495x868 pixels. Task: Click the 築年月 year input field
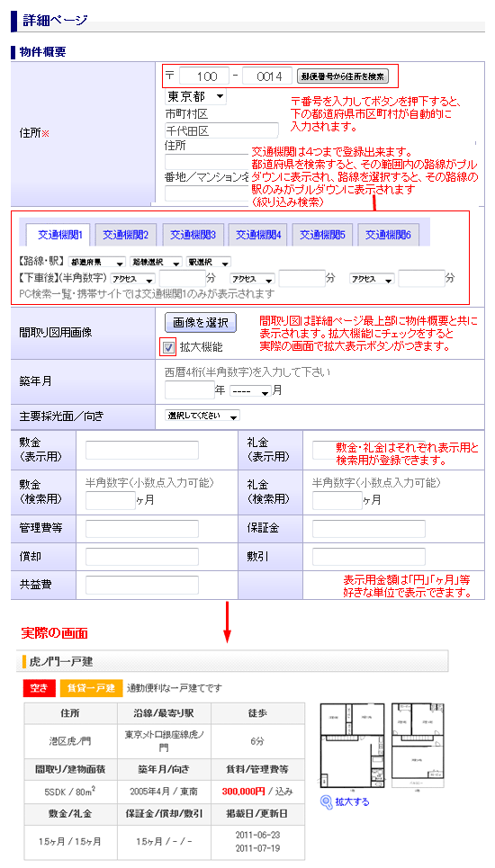pos(189,389)
